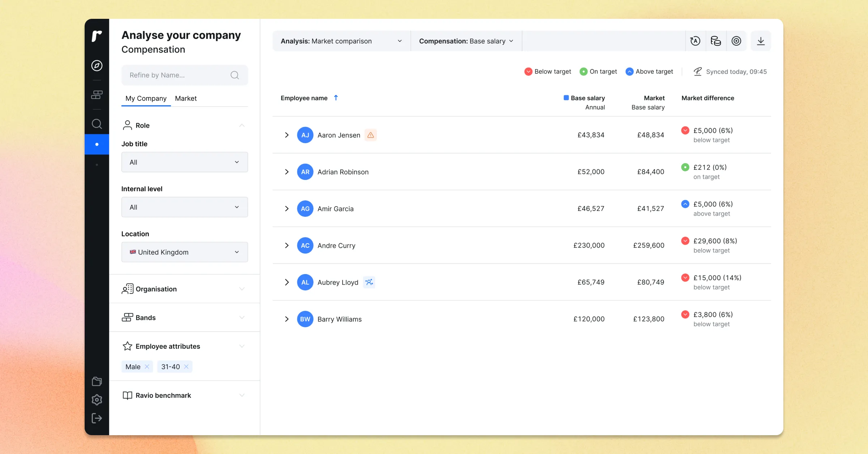Open the Location United Kingdom dropdown
The height and width of the screenshot is (454, 868).
coord(184,252)
